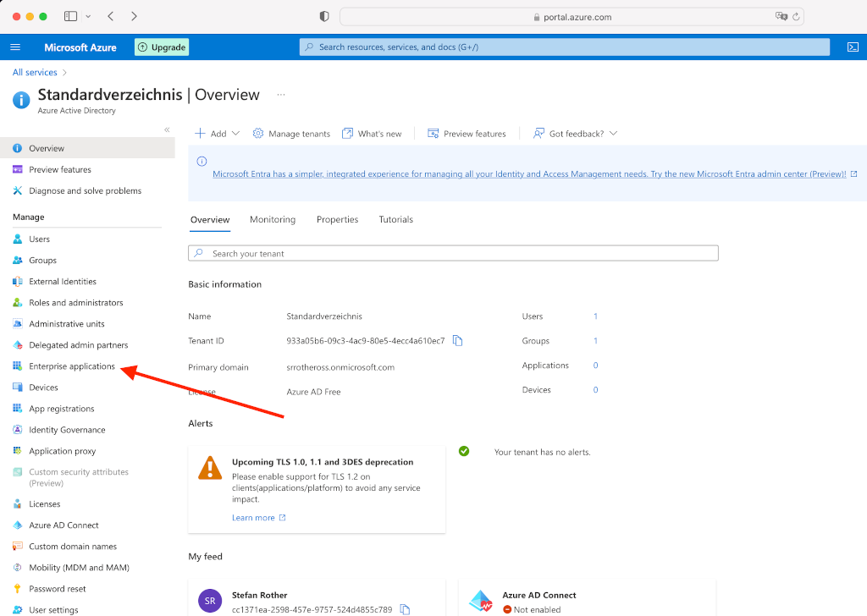Click the Custom domain names icon
The image size is (867, 616).
coord(17,547)
